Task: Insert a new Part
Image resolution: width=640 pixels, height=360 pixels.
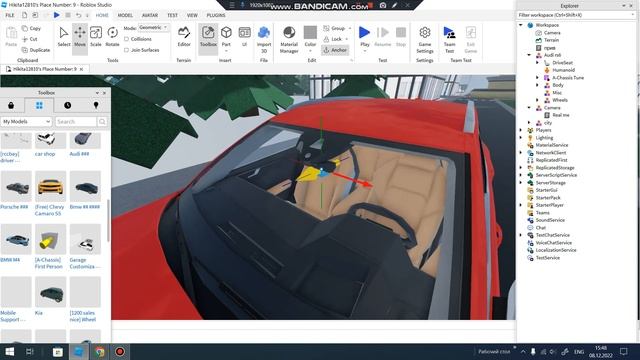Action: pos(226,38)
